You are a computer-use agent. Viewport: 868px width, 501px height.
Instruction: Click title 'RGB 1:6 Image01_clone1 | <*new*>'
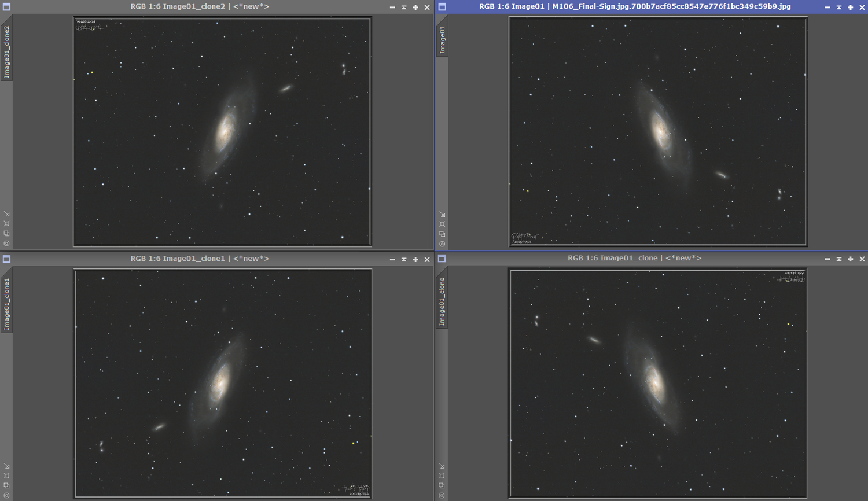point(200,259)
